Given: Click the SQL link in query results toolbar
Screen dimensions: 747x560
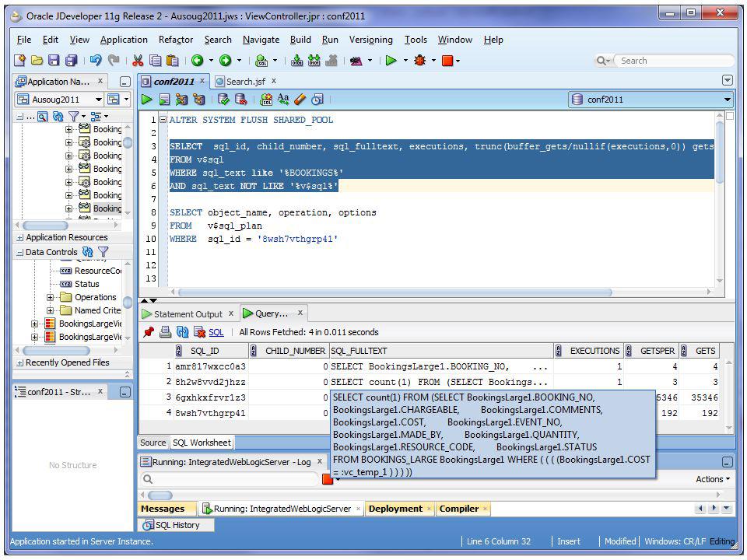Looking at the screenshot, I should (x=216, y=332).
